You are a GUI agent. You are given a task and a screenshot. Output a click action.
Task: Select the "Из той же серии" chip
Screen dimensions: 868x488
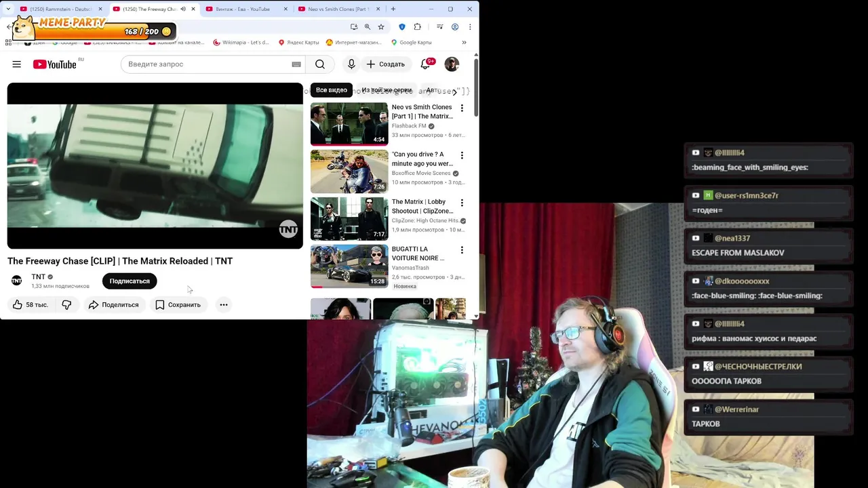(387, 90)
